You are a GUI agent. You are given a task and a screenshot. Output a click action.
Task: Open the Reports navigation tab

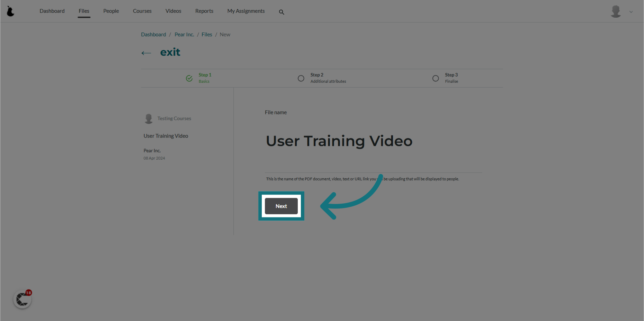point(204,11)
